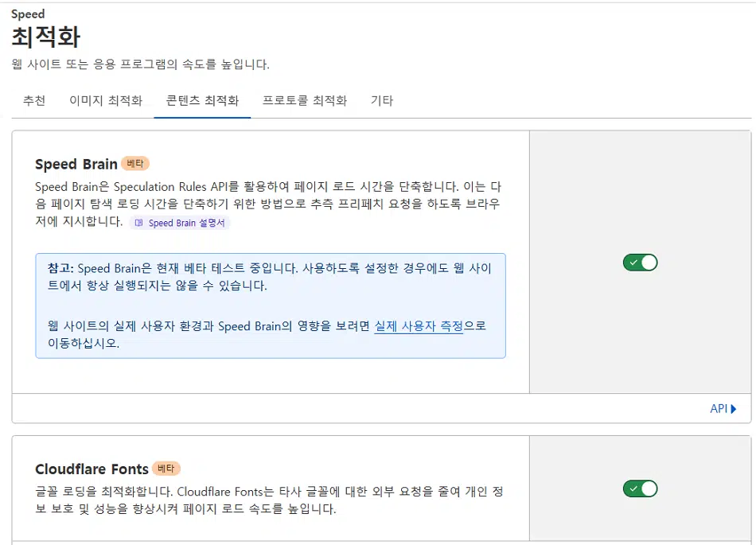Click the 베타 badge next to Speed Brain

[x=135, y=164]
